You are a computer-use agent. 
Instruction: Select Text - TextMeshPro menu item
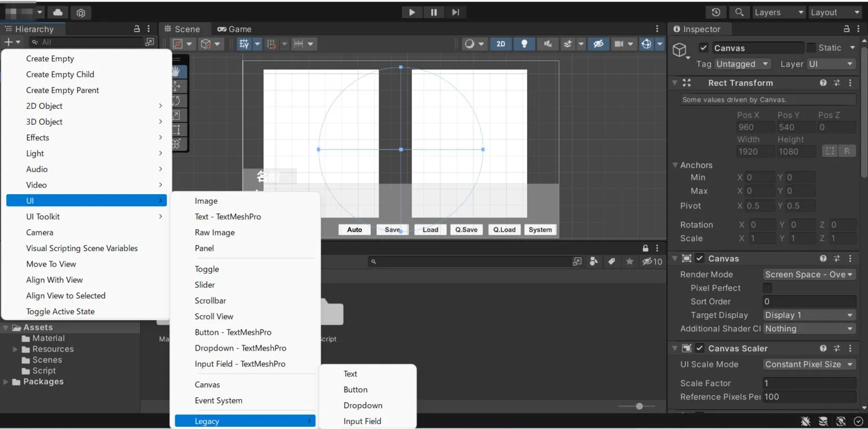[228, 217]
